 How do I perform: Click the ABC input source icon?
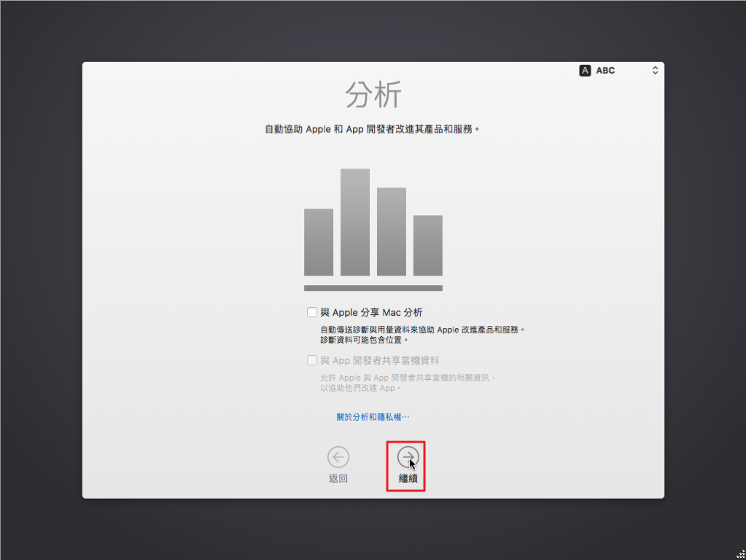[x=585, y=71]
